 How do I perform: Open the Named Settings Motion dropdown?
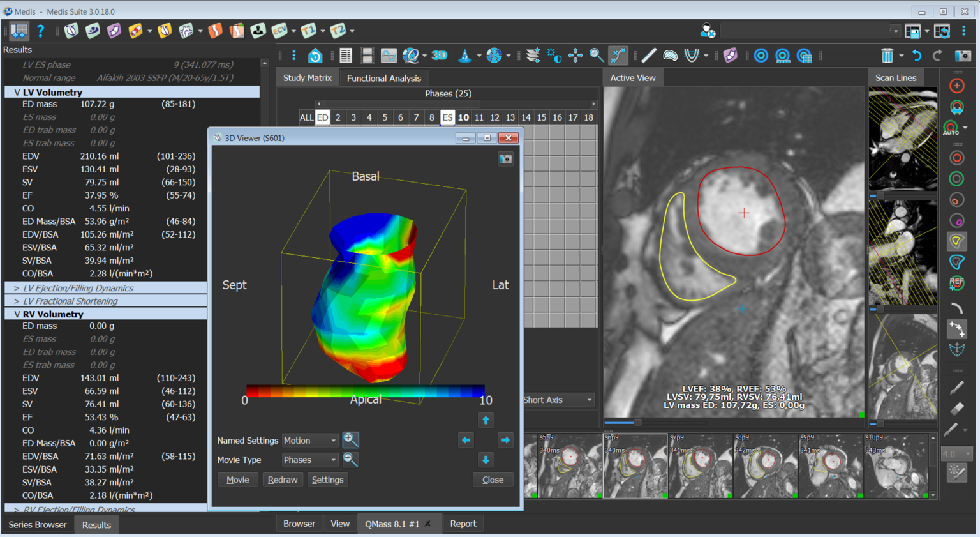pyautogui.click(x=310, y=441)
